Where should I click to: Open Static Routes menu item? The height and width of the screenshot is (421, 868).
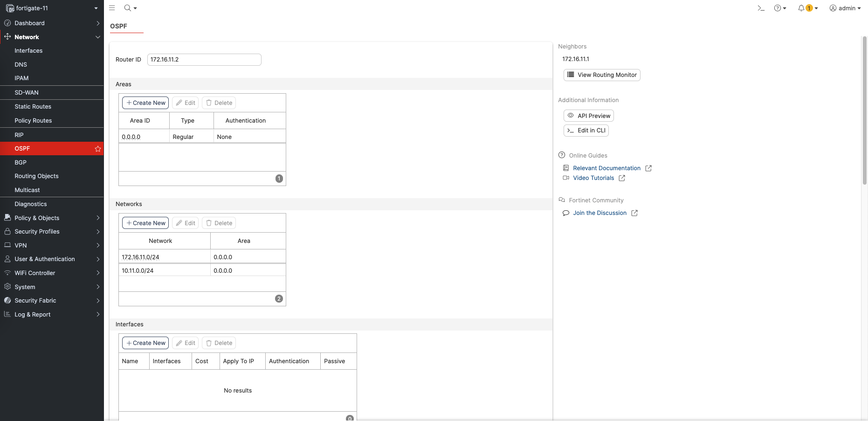click(33, 107)
